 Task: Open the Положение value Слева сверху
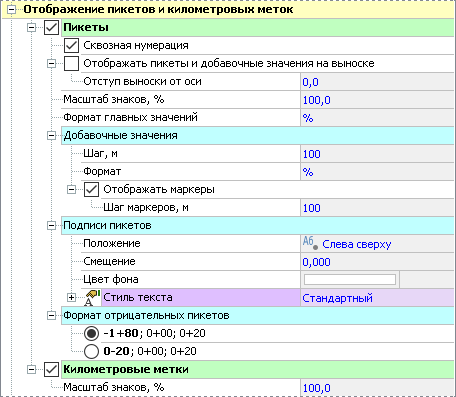click(377, 244)
